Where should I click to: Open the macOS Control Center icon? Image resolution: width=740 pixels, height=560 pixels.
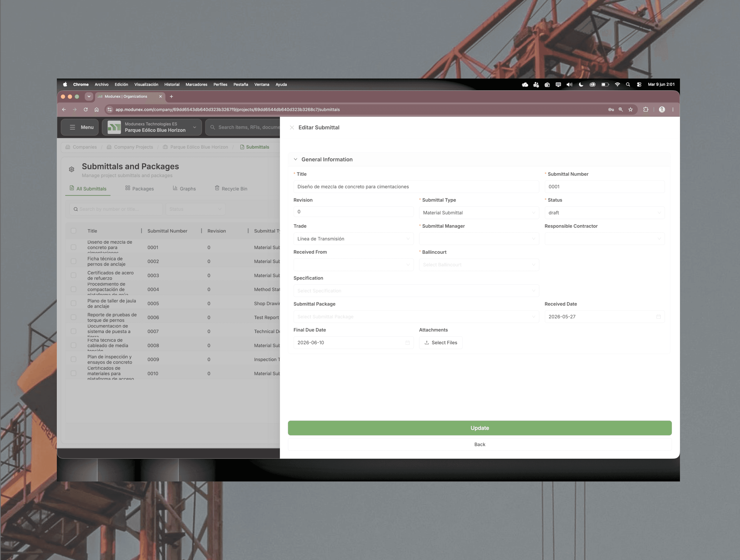click(x=639, y=85)
